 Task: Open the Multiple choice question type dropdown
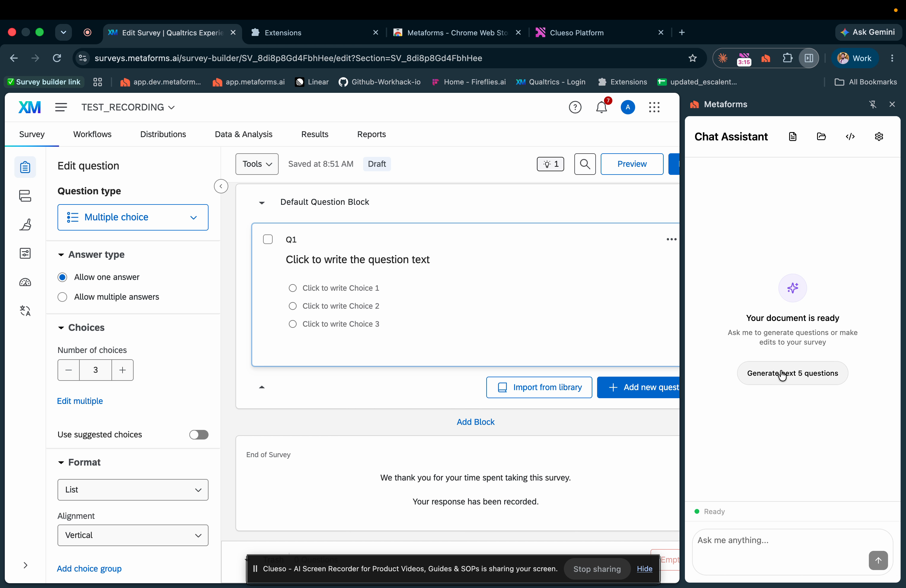pos(133,217)
